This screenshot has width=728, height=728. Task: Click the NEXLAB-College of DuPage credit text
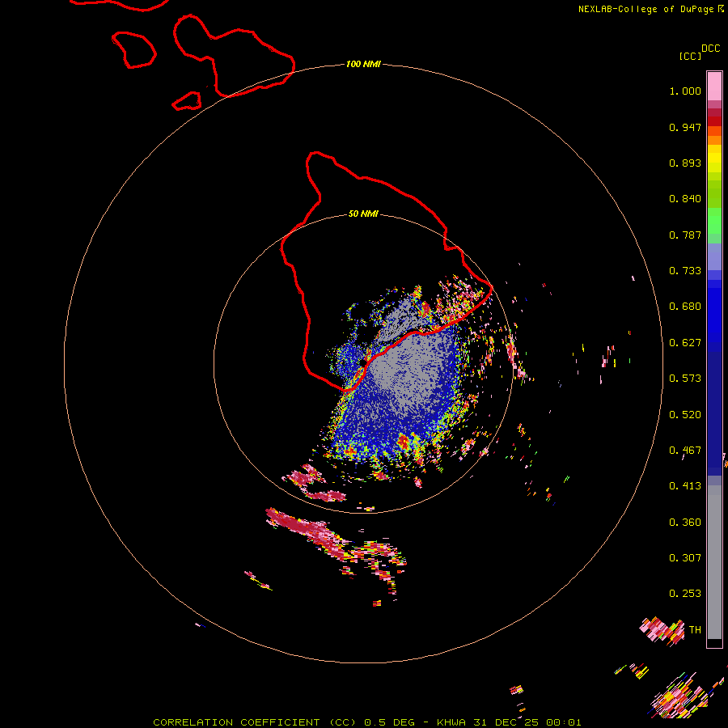point(645,9)
